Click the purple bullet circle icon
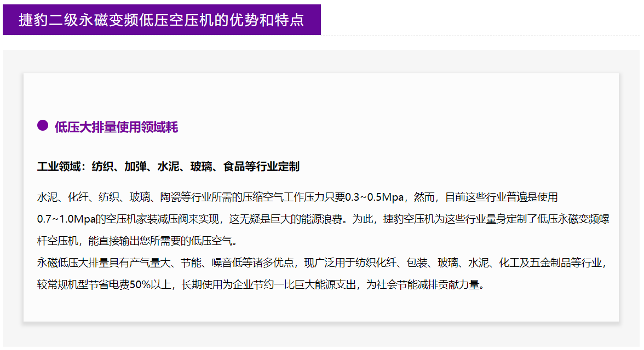Viewport: 644px width, 350px height. pyautogui.click(x=43, y=126)
